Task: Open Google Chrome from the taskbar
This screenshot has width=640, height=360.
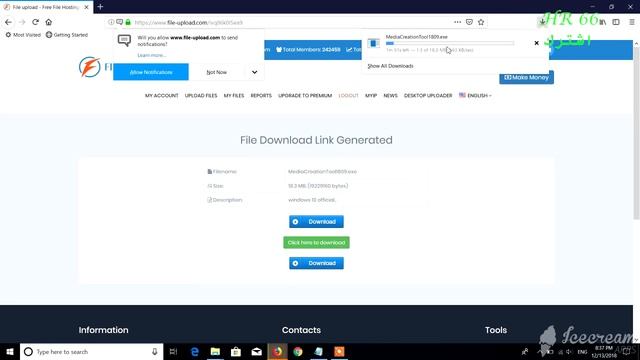Action: pyautogui.click(x=298, y=351)
